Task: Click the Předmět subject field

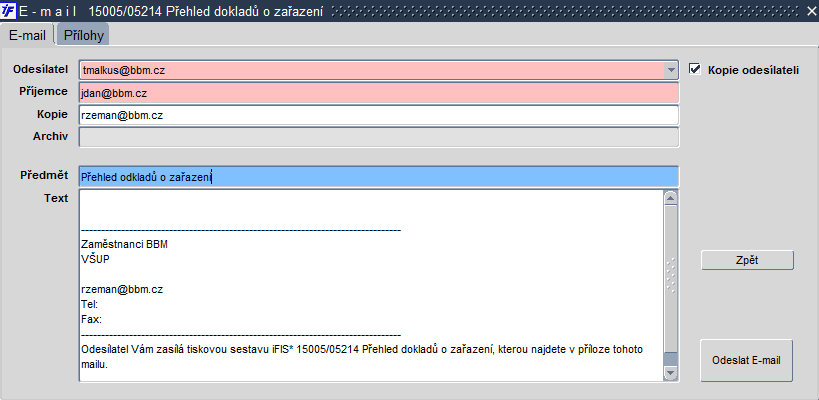Action: 379,177
